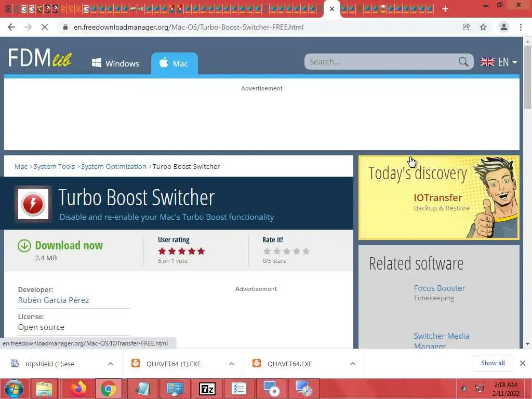Click the green download arrow icon
This screenshot has height=399, width=532.
coord(24,246)
